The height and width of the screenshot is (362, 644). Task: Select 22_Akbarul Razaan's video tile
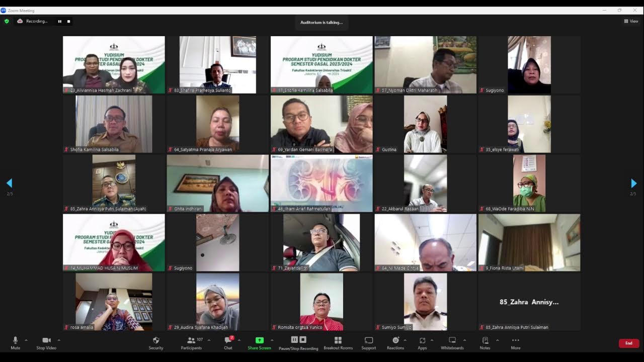tap(426, 184)
